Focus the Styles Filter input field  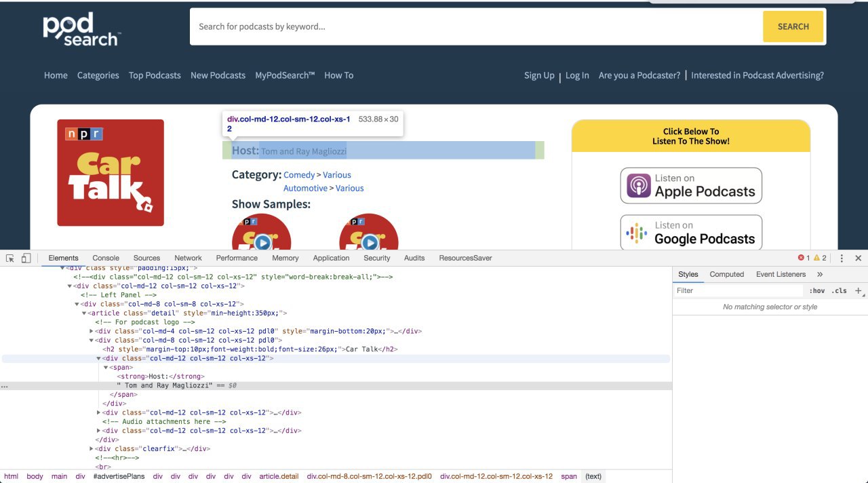(738, 290)
